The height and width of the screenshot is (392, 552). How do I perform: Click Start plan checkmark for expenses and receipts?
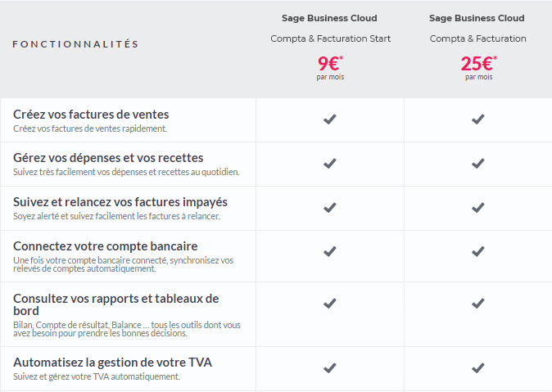[x=329, y=164]
